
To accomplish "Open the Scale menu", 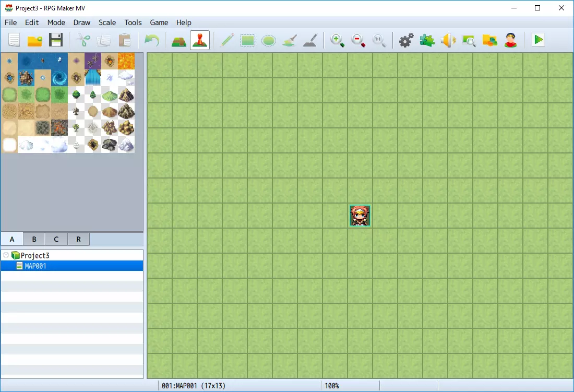I will (107, 22).
